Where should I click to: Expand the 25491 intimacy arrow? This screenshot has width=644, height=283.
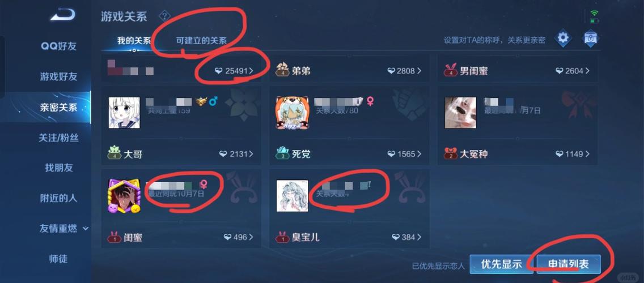pos(251,71)
